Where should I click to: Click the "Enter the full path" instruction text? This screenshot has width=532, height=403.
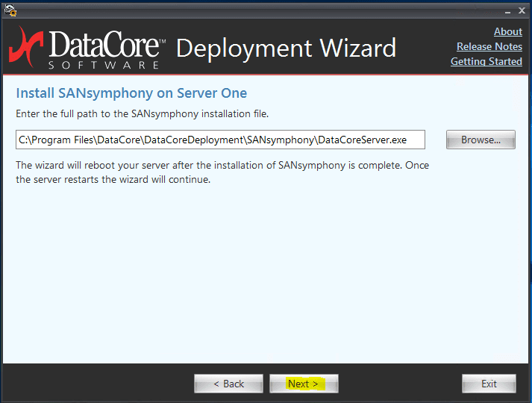pyautogui.click(x=142, y=113)
